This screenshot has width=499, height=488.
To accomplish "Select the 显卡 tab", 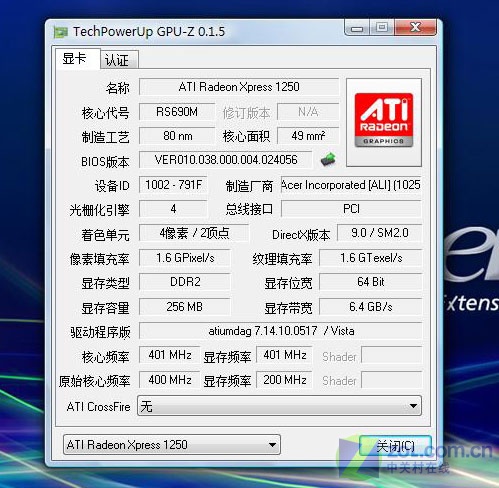I will point(77,59).
